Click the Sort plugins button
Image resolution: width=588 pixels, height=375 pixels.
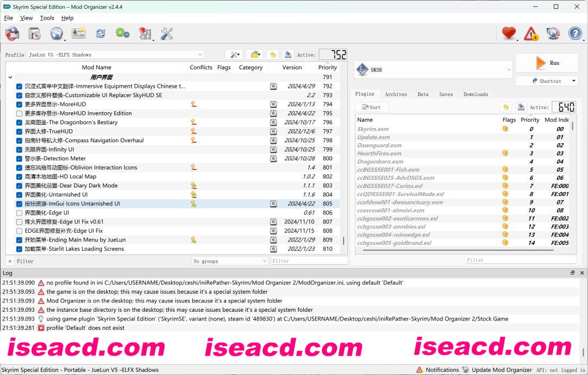(x=371, y=107)
